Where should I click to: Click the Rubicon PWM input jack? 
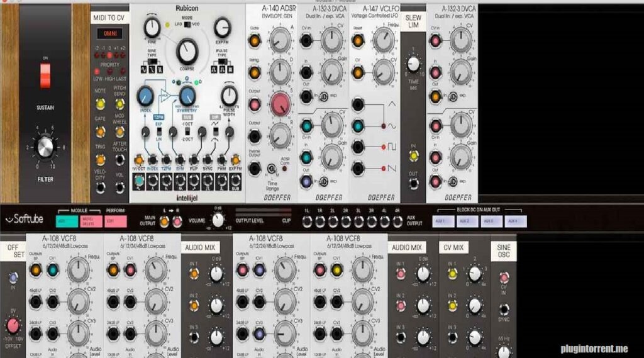click(x=222, y=160)
